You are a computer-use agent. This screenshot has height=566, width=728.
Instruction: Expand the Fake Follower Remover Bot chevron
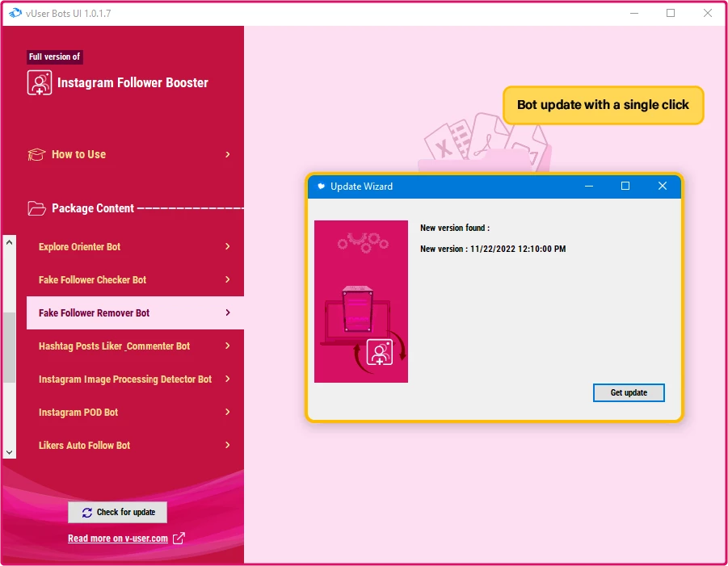(228, 312)
